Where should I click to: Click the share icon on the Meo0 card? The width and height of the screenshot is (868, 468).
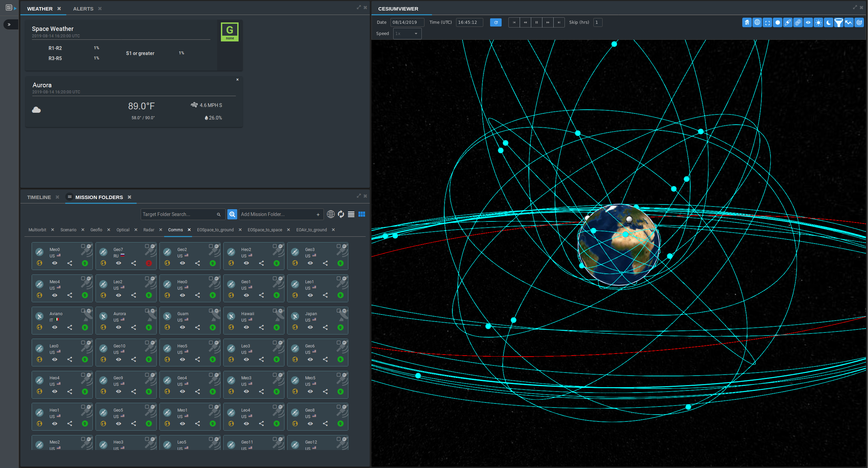tap(70, 263)
